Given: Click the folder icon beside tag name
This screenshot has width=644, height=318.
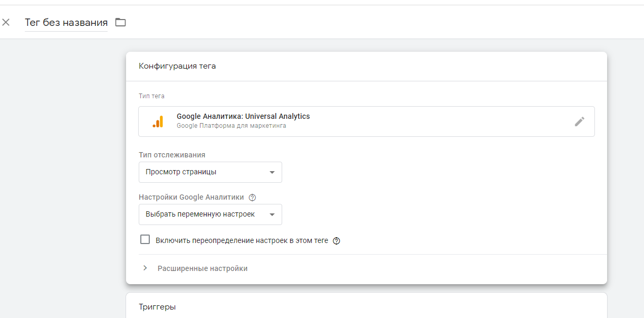Looking at the screenshot, I should (121, 22).
